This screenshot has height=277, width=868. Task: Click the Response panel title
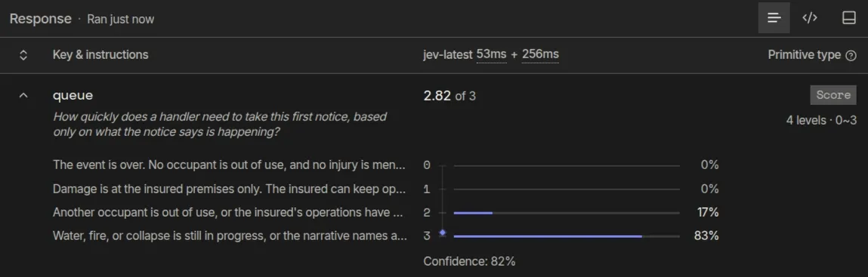40,19
